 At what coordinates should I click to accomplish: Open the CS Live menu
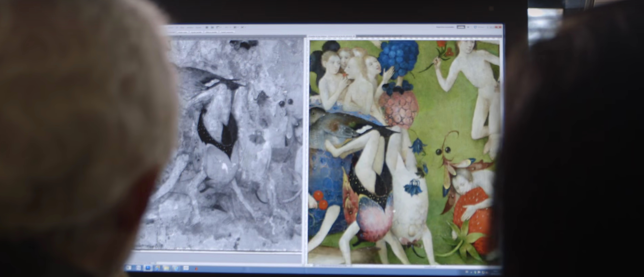coord(480,27)
